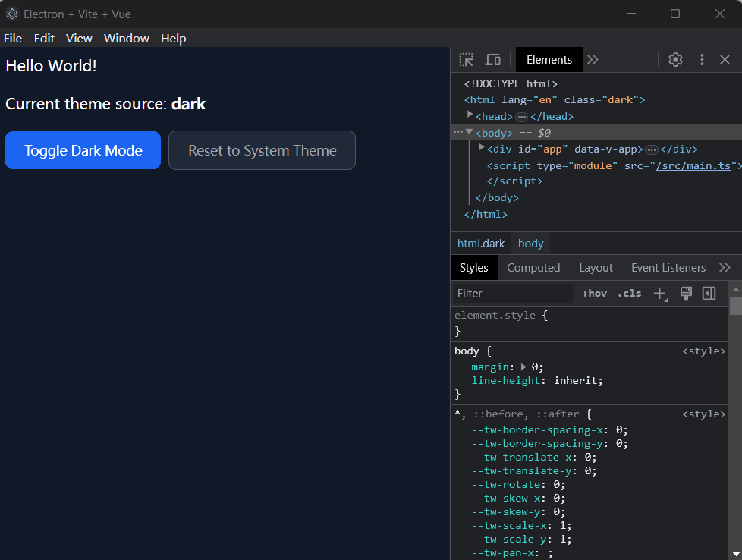Viewport: 742px width, 560px height.
Task: Click the paintbrush rendering emulations icon
Action: [x=686, y=294]
